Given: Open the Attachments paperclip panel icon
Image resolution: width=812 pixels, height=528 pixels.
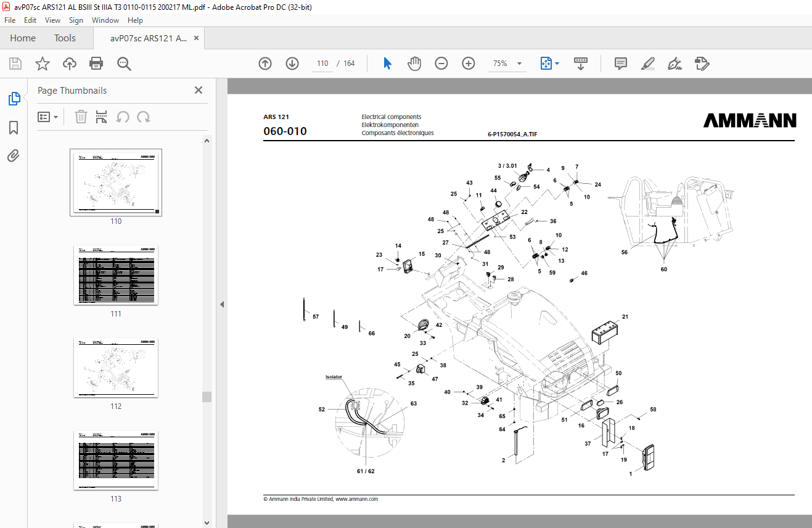Looking at the screenshot, I should click(x=14, y=155).
